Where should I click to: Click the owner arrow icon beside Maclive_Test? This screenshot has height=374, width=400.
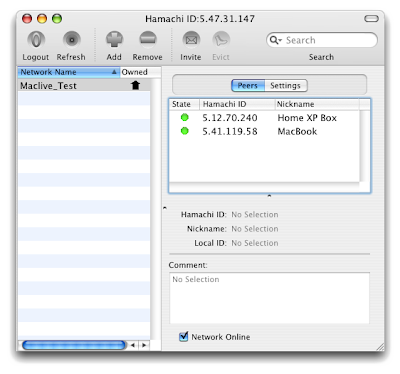tap(135, 86)
